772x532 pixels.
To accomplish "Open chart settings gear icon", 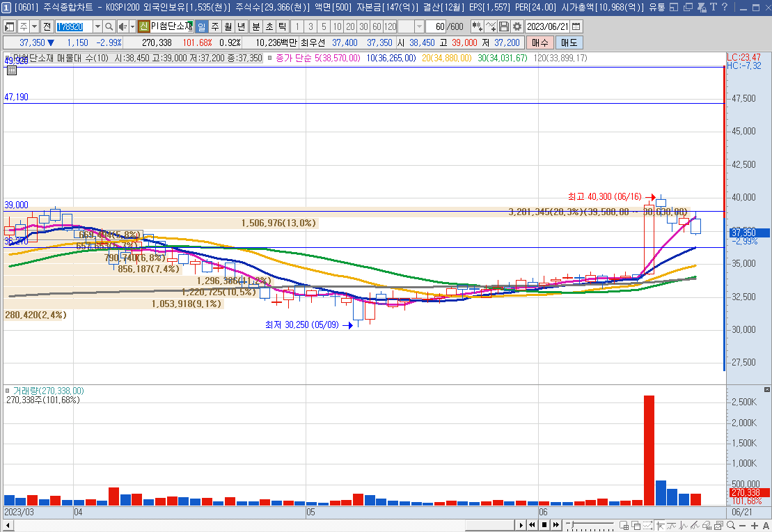I will point(517,26).
